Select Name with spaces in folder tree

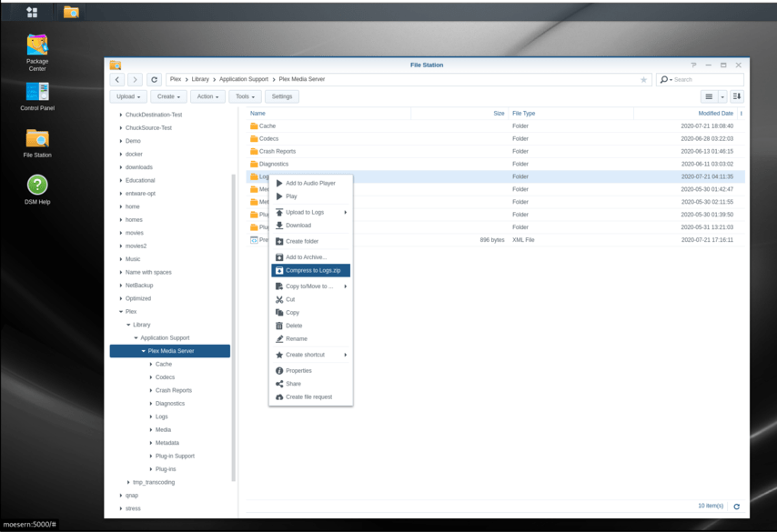click(x=148, y=273)
